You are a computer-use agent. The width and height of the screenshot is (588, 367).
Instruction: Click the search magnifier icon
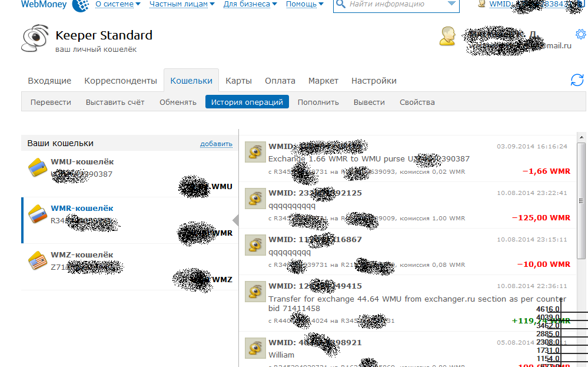coord(341,4)
